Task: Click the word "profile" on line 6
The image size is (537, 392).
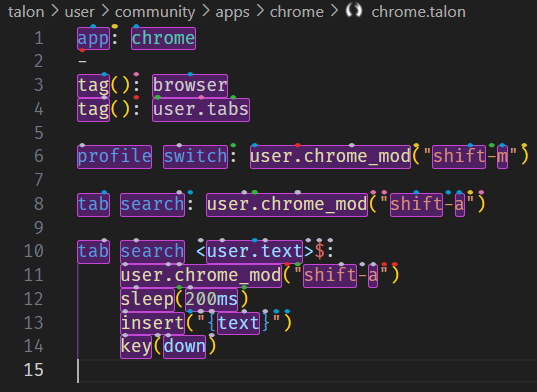Action: point(115,157)
